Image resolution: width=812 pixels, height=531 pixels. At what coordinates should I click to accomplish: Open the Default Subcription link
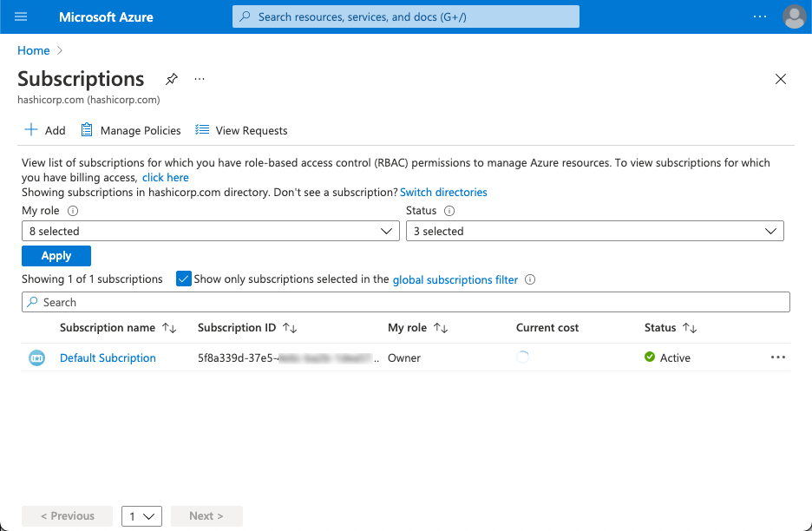[x=108, y=358]
